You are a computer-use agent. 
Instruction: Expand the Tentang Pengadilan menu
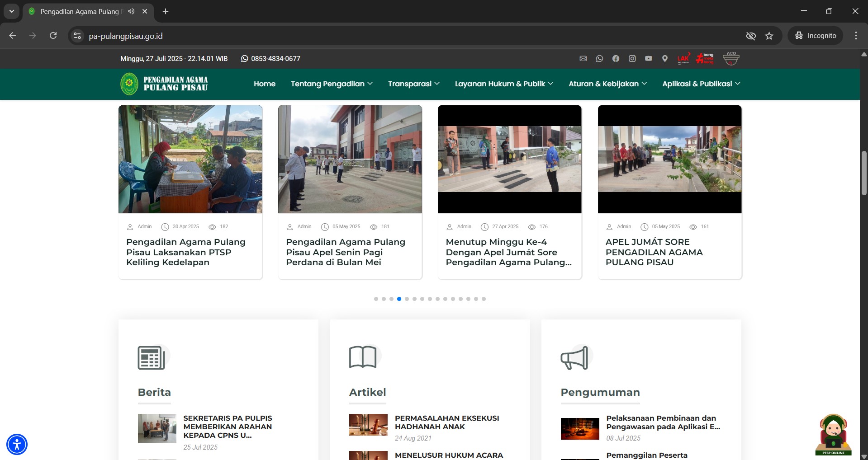(331, 84)
